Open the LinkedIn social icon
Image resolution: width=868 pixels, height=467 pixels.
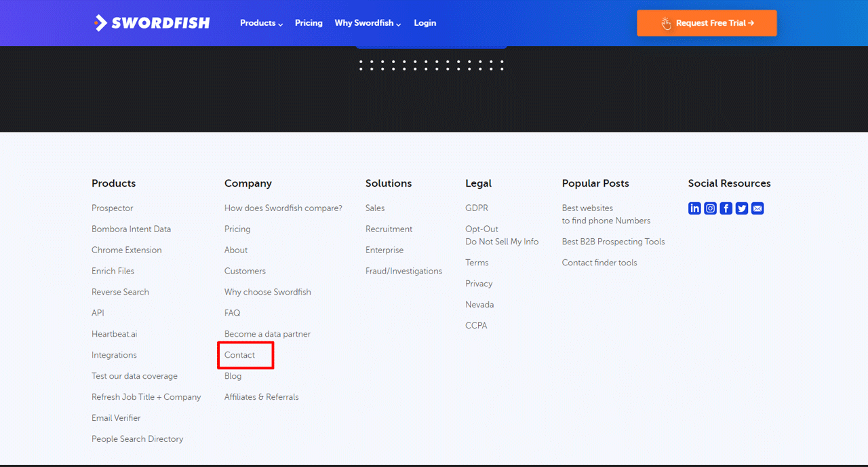pos(694,208)
